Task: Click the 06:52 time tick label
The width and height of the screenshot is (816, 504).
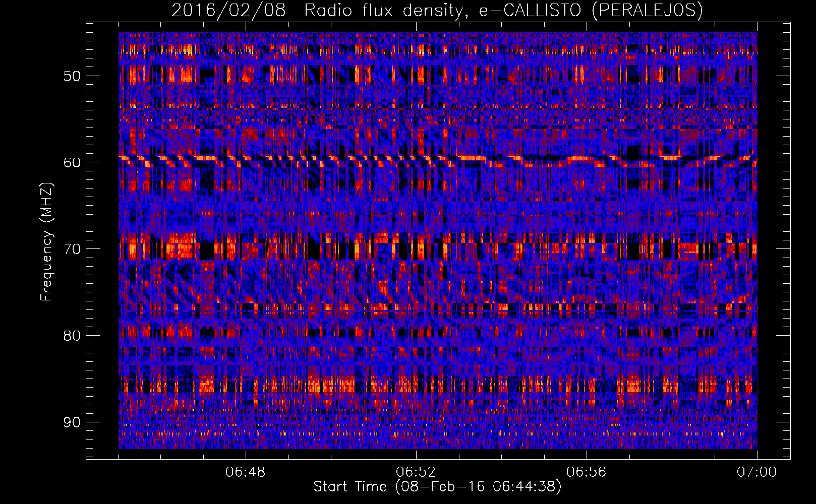Action: coord(416,472)
